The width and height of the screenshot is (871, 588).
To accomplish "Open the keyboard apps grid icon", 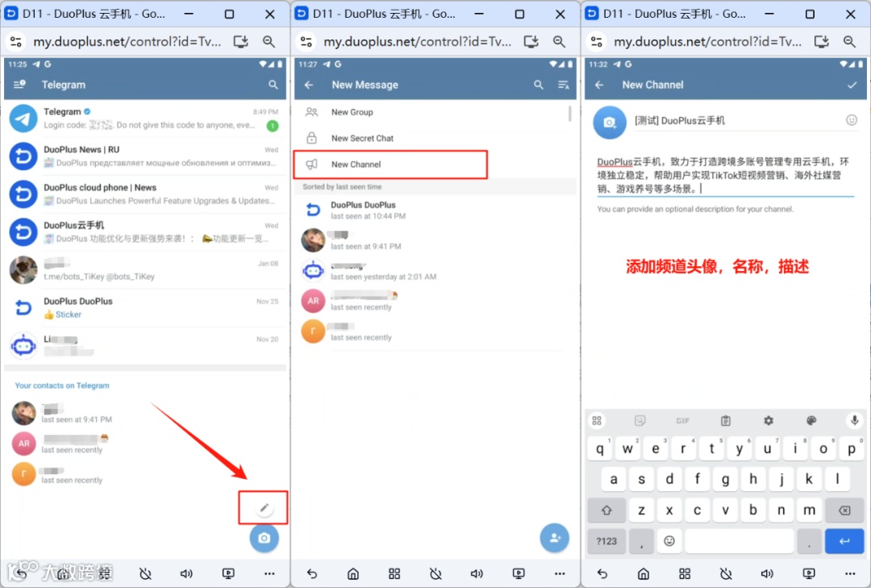I will (597, 421).
